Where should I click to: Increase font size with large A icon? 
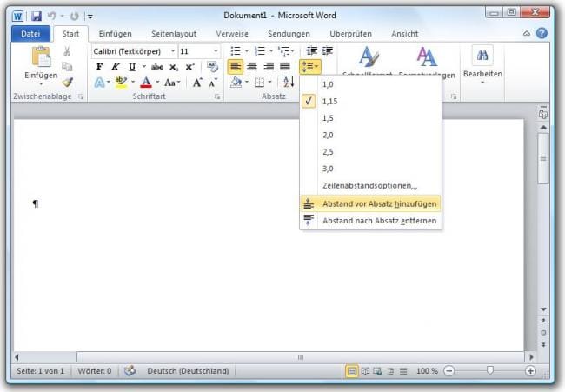[197, 83]
